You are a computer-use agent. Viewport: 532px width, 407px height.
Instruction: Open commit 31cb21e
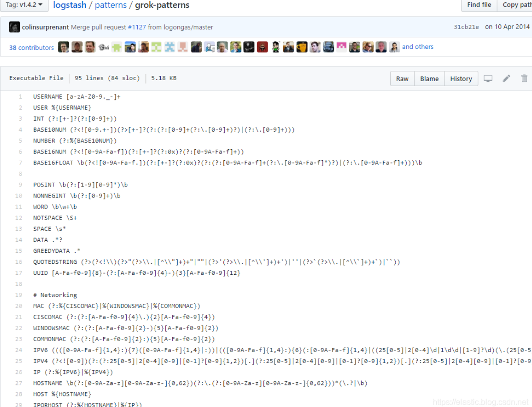466,27
